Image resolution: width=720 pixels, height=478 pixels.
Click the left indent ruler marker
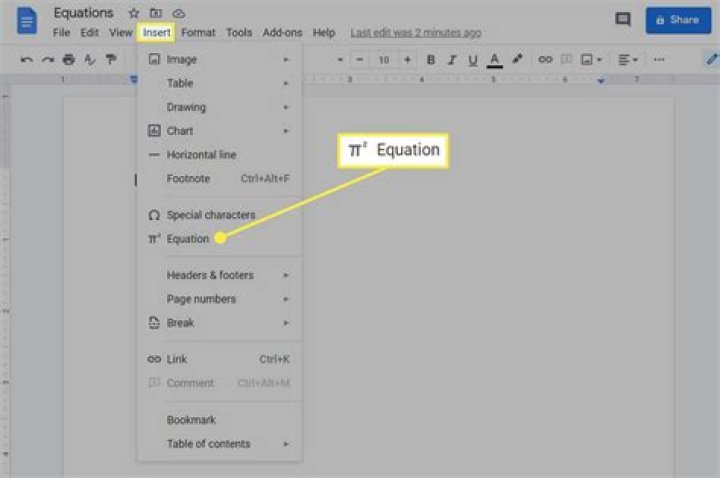pyautogui.click(x=133, y=80)
